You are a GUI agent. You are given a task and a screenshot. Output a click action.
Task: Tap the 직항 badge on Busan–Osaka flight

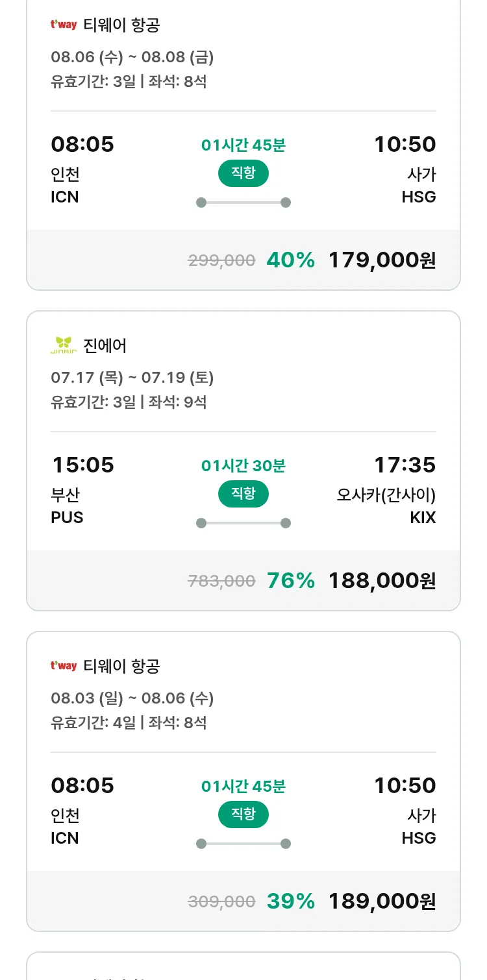(243, 493)
